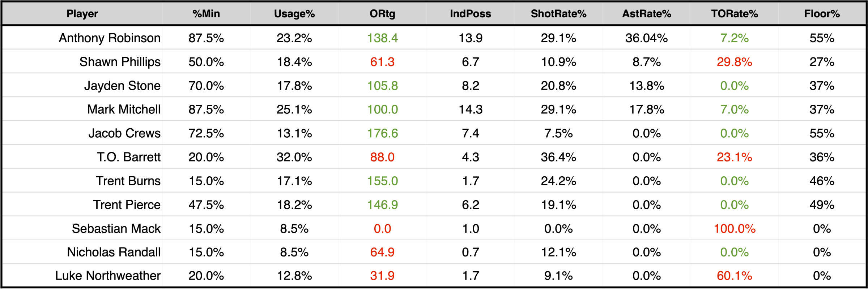Select Sebastian Mack's TORate% value 100.0%
The height and width of the screenshot is (289, 868).
[x=735, y=229]
